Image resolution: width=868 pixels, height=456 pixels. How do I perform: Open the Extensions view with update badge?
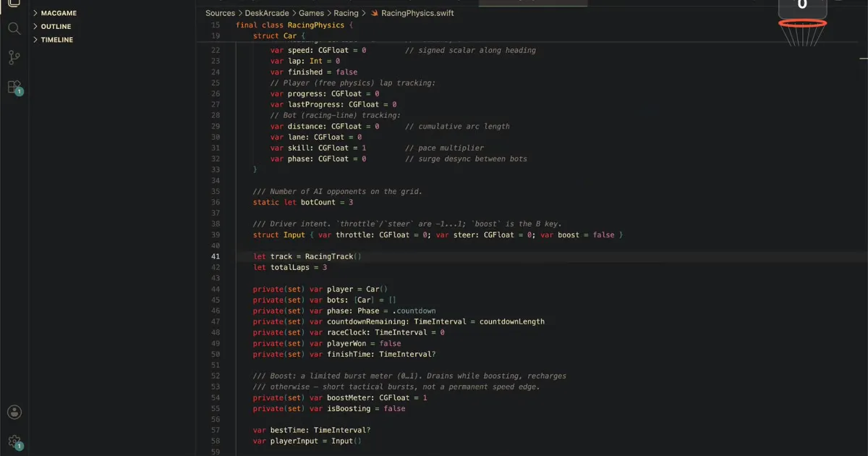pyautogui.click(x=14, y=88)
